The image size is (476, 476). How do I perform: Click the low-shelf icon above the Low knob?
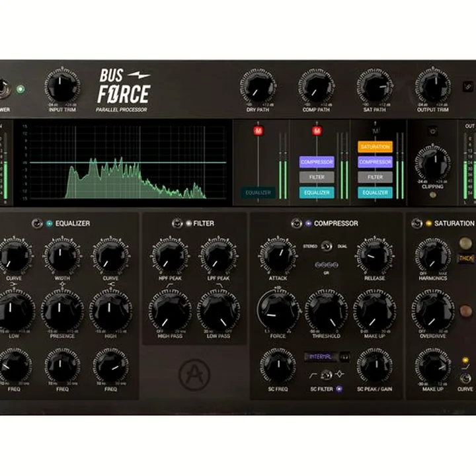tap(13, 284)
